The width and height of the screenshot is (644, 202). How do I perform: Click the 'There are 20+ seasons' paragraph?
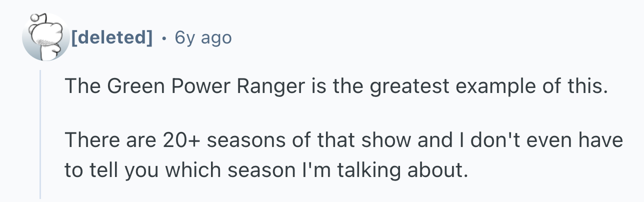click(x=343, y=155)
